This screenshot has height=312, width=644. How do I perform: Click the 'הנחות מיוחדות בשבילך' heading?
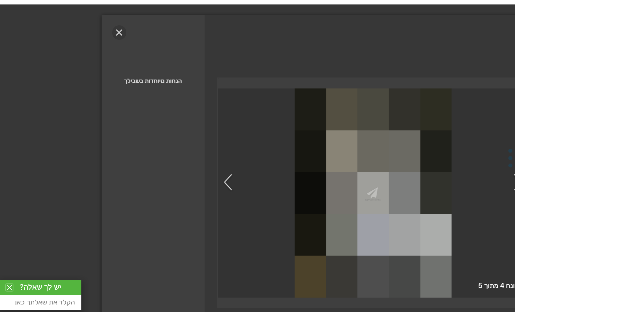[x=153, y=81]
